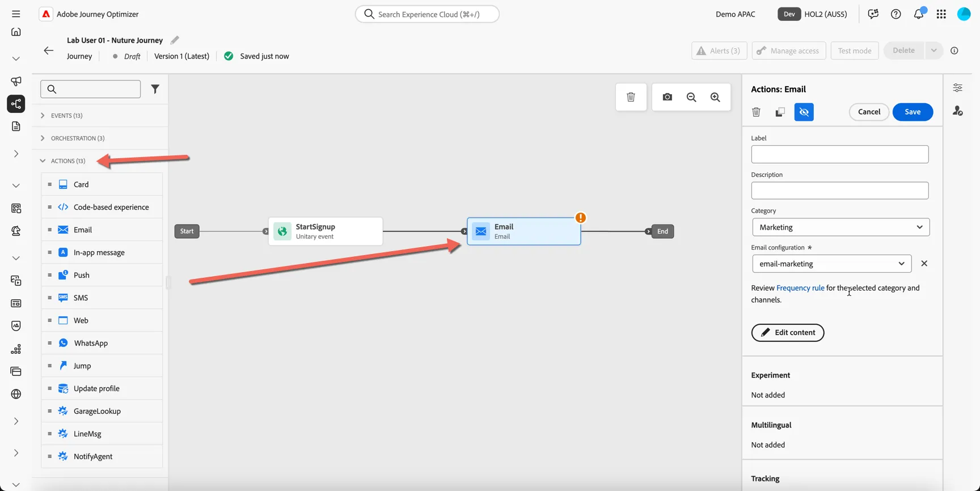Select the Code-based experience action
980x491 pixels.
click(102, 207)
